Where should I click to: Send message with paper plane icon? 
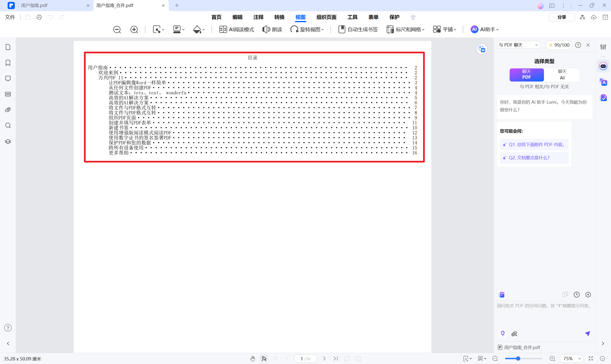coord(587,333)
